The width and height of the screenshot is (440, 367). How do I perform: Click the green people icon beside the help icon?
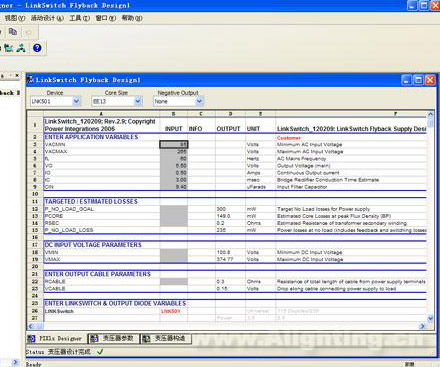21,48
